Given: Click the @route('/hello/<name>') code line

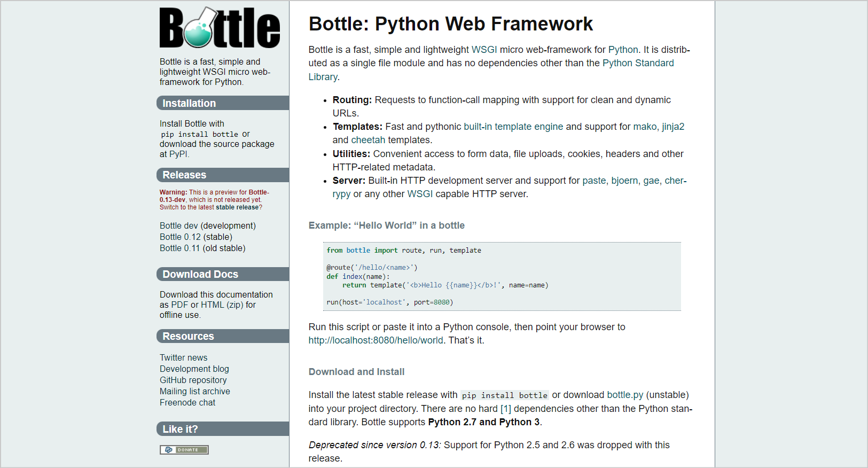Looking at the screenshot, I should click(372, 267).
